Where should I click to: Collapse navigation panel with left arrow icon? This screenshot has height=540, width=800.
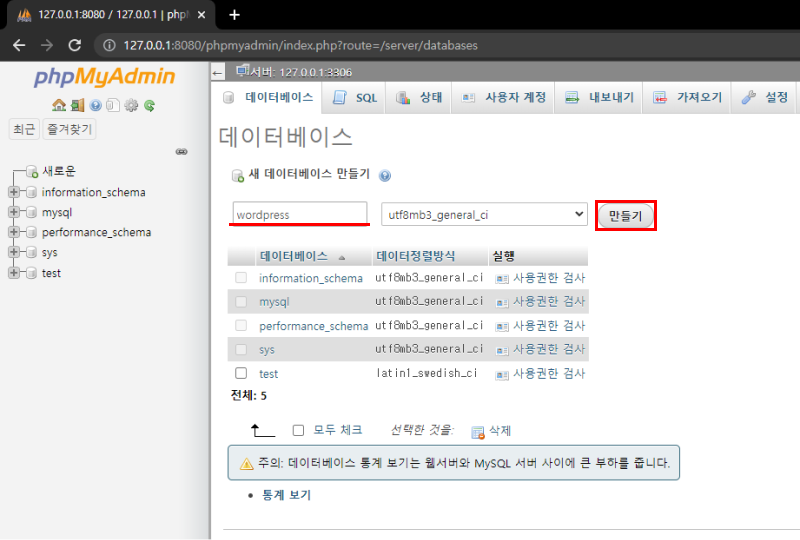[218, 73]
